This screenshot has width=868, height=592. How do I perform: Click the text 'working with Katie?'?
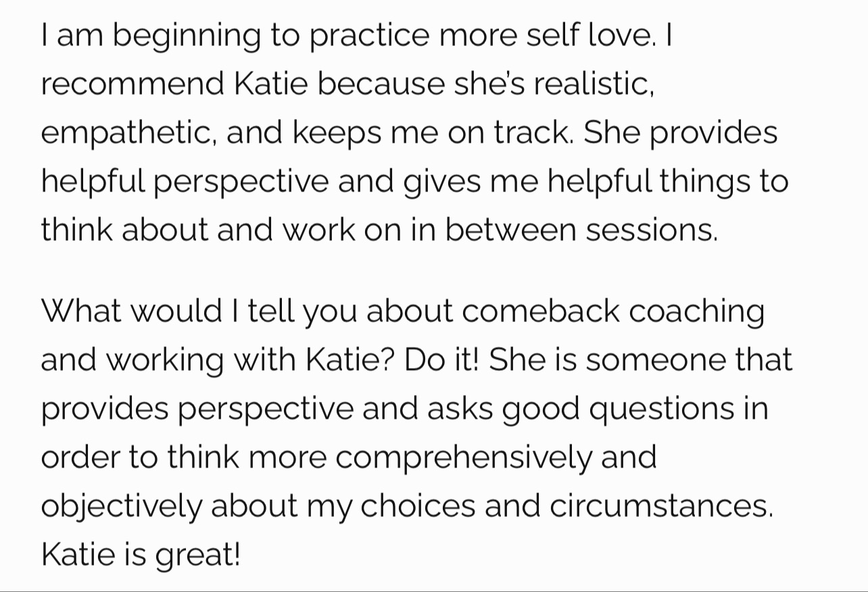[250, 361]
